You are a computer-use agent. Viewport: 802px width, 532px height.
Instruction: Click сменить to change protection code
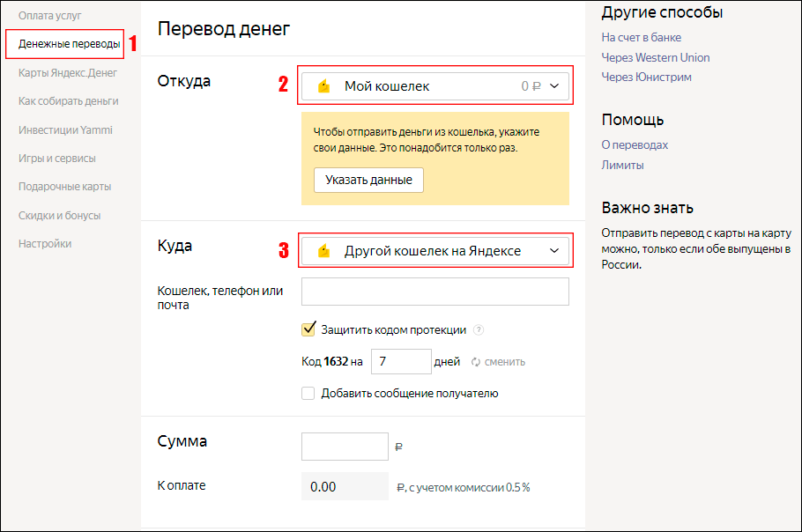pyautogui.click(x=504, y=362)
